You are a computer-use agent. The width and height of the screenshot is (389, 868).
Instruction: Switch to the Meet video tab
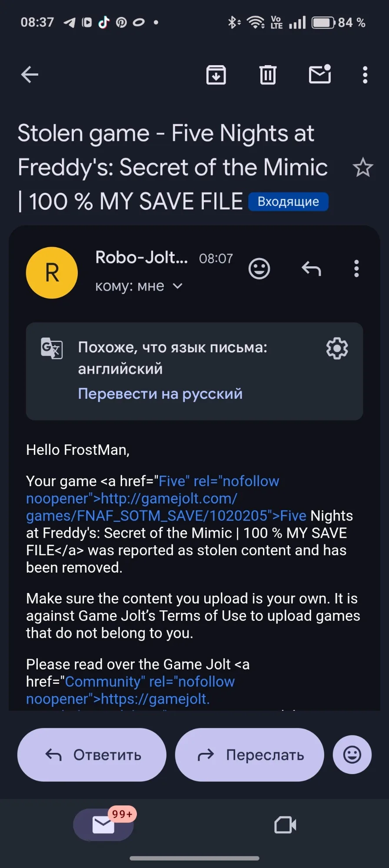[285, 825]
